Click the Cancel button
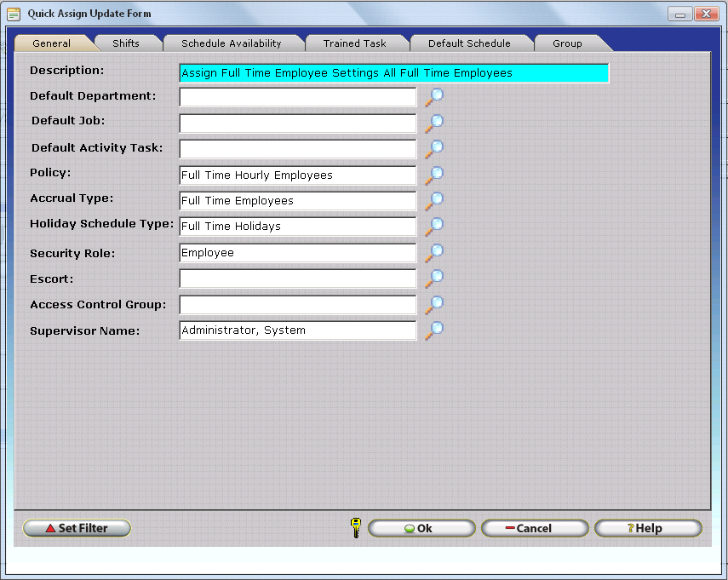 (x=534, y=528)
